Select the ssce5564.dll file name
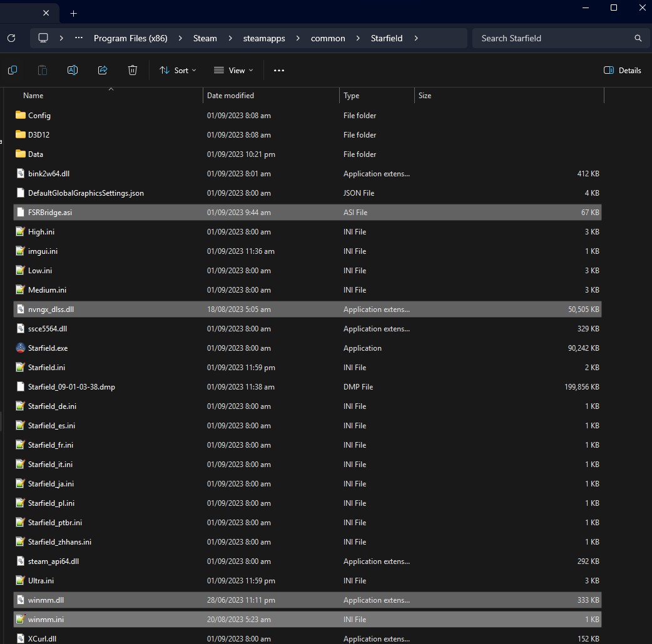652x644 pixels. click(x=48, y=329)
